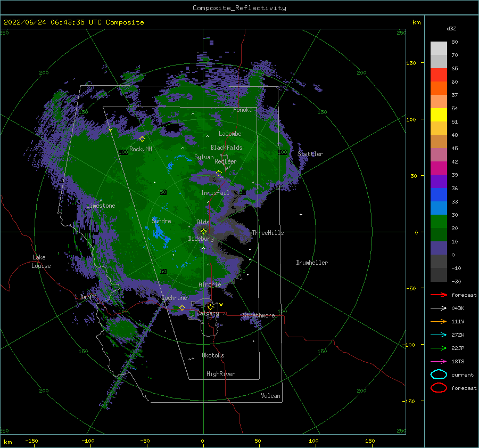This screenshot has height=448, width=479.
Task: Click the orange 111V arrow legend icon
Action: click(x=439, y=321)
